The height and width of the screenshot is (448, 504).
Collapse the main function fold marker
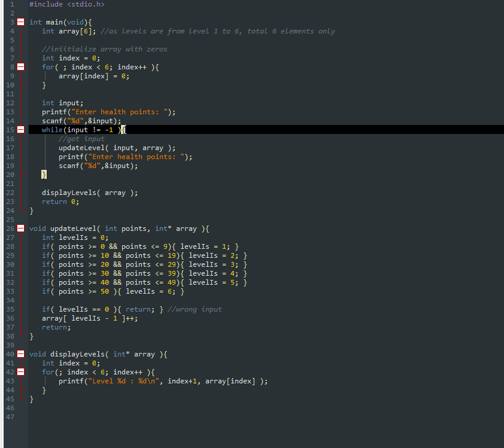pyautogui.click(x=20, y=22)
